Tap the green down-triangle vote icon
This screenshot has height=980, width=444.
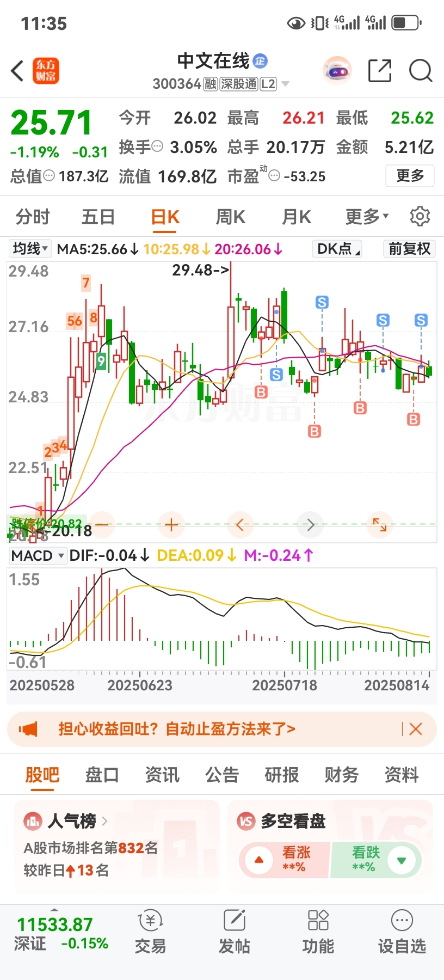coord(402,861)
